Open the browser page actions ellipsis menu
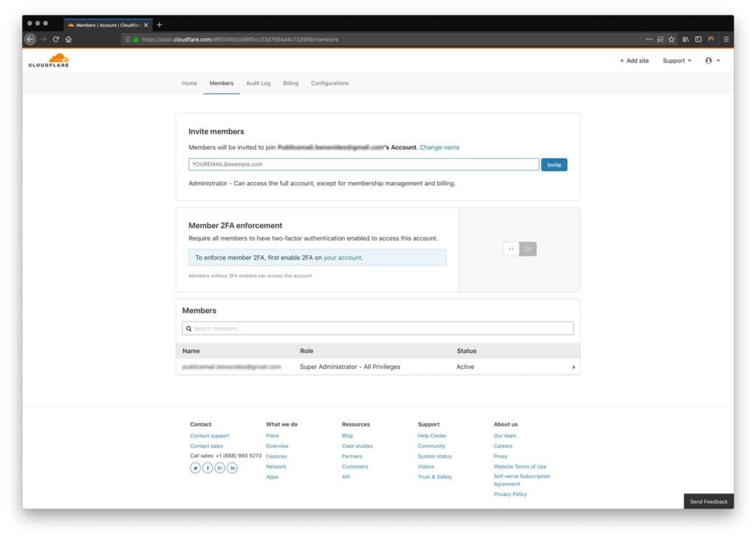The image size is (756, 538). coord(649,39)
